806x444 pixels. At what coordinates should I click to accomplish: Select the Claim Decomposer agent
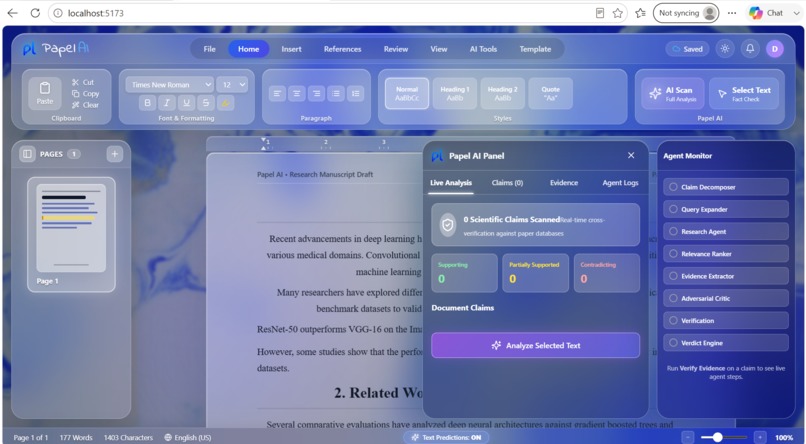click(726, 187)
